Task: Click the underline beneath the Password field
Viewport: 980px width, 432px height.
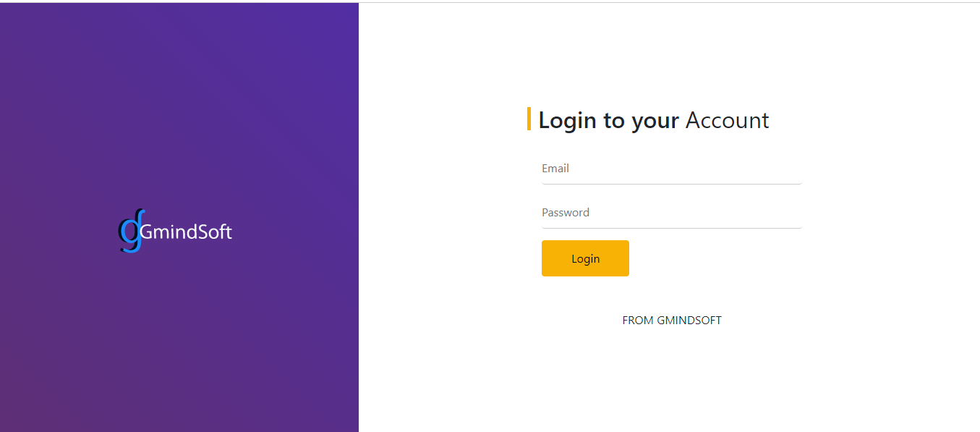Action: click(671, 228)
